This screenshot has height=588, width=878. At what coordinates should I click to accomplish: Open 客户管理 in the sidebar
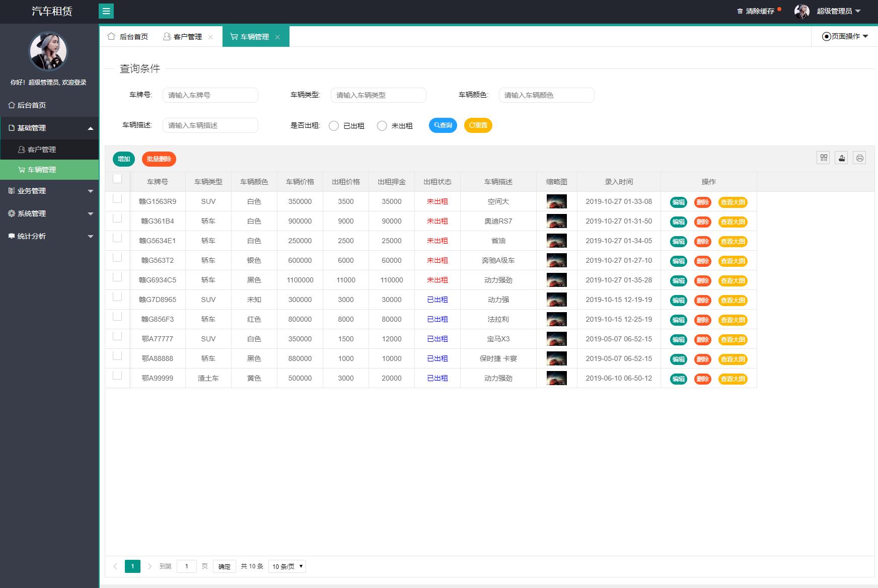point(42,150)
